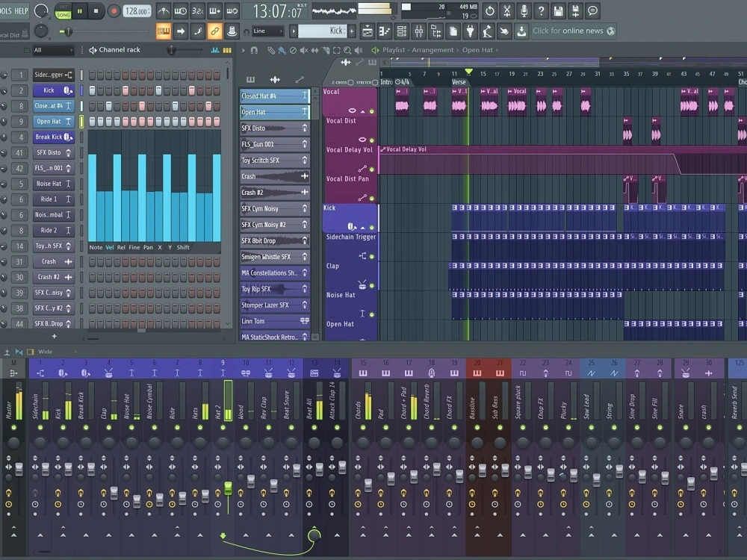Collapse the Kick track group arrow
Screen dimensions: 747x560
[362, 228]
